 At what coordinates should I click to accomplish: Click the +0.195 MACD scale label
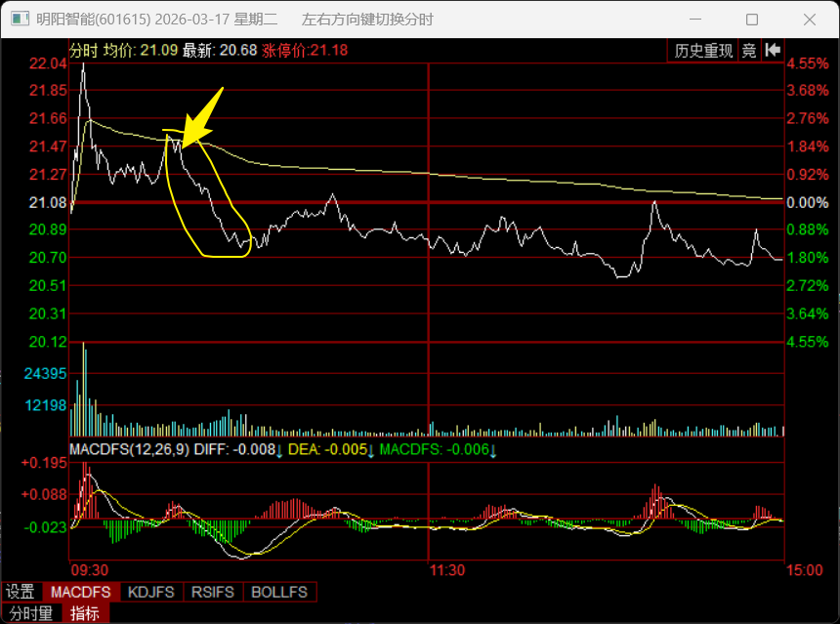[45, 463]
